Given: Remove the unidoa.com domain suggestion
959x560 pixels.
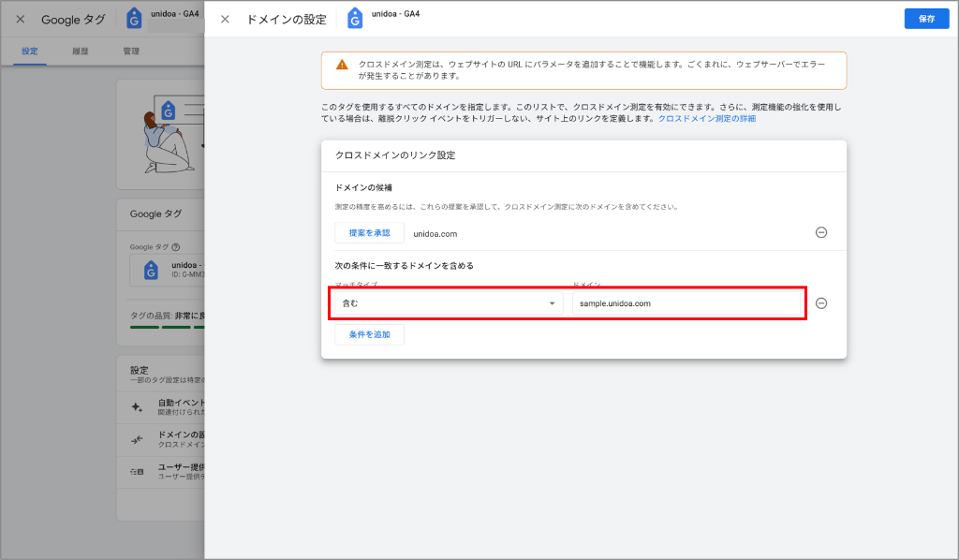Looking at the screenshot, I should [821, 233].
